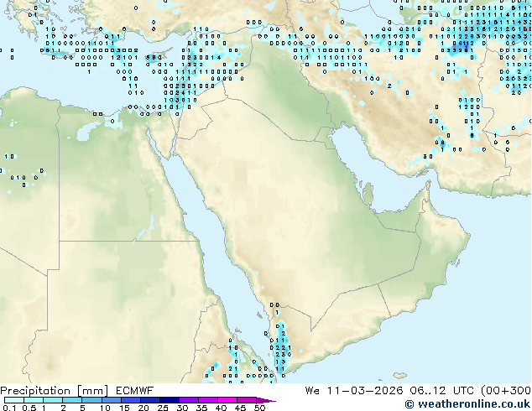Click the 40–45 mm magenta swatch
Screen dimensions: 532x411
click(x=227, y=400)
